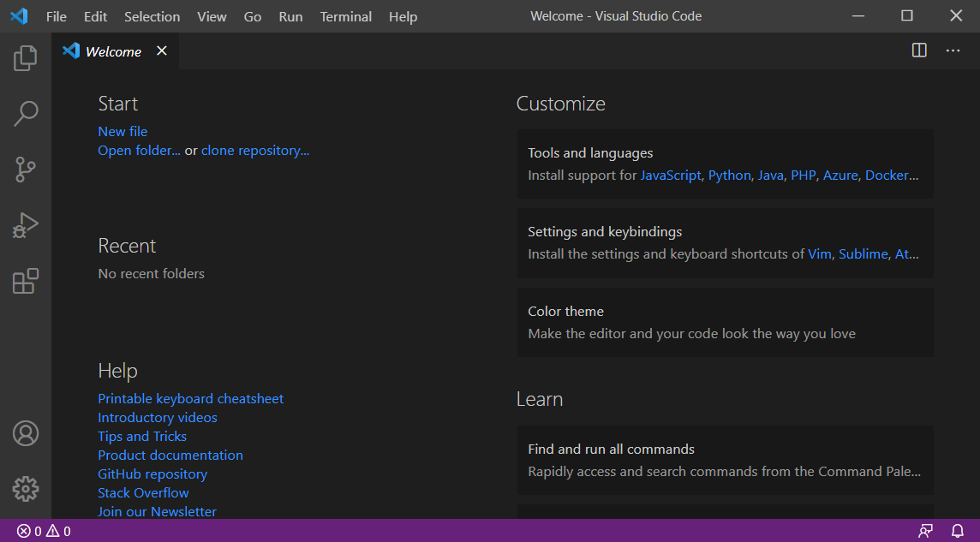The width and height of the screenshot is (980, 542).
Task: Click the Open folder... link
Action: point(139,151)
